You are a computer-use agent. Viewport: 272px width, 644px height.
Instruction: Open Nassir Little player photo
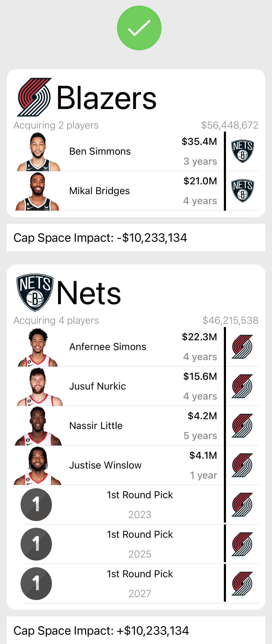pyautogui.click(x=38, y=426)
